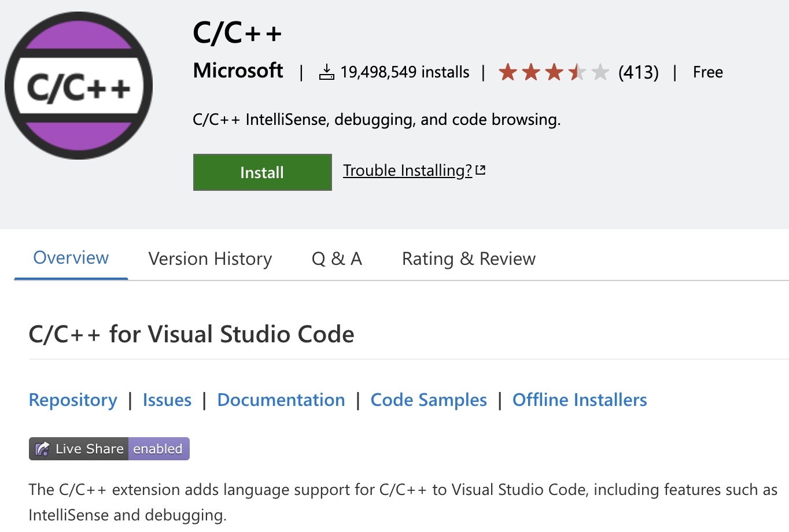Screen dimensions: 789x532
Task: Click the IntelliSense, debugging description text
Action: [x=377, y=120]
